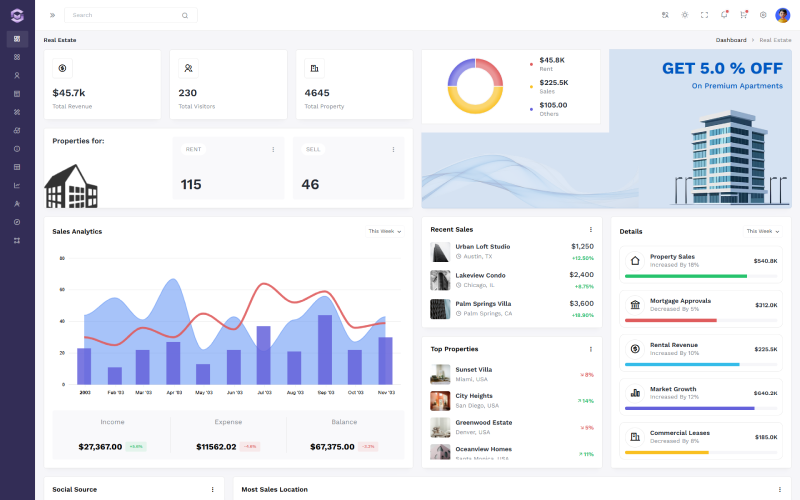The height and width of the screenshot is (500, 800).
Task: Open the RENT card options menu
Action: [273, 149]
